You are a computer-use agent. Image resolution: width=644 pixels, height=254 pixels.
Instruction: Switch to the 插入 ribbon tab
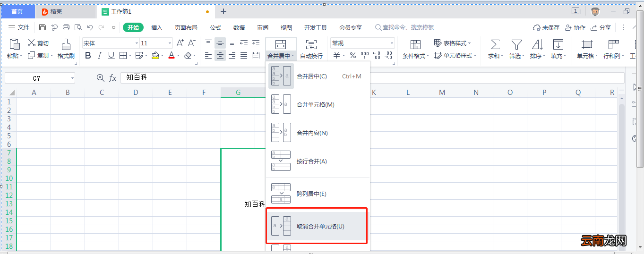coord(157,27)
